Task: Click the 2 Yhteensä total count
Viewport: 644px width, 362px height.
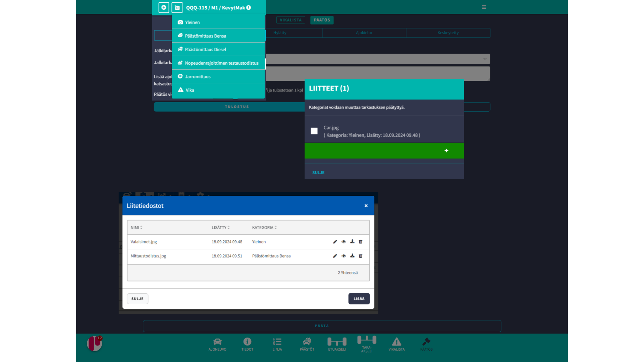Action: click(x=347, y=273)
